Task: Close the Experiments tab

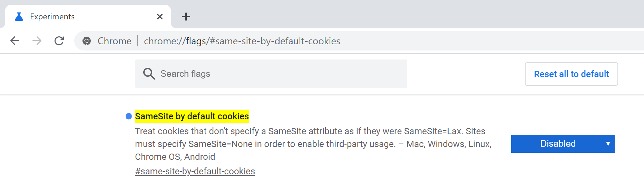Action: coord(160,17)
